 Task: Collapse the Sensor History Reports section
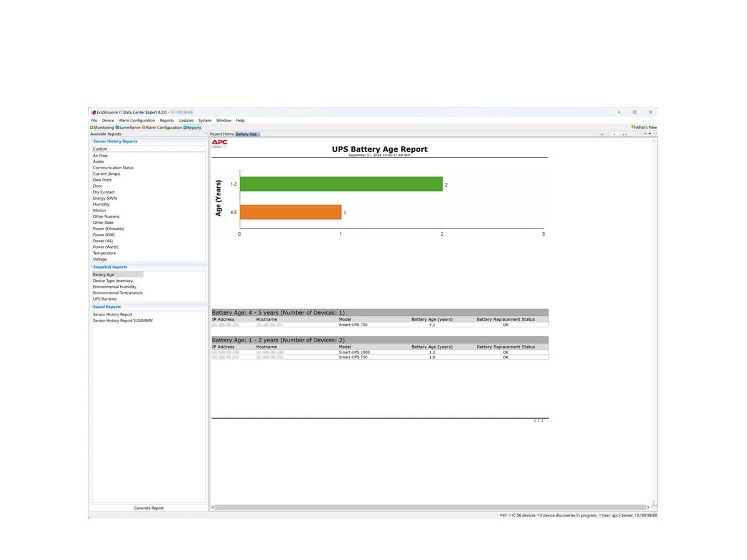click(x=92, y=141)
